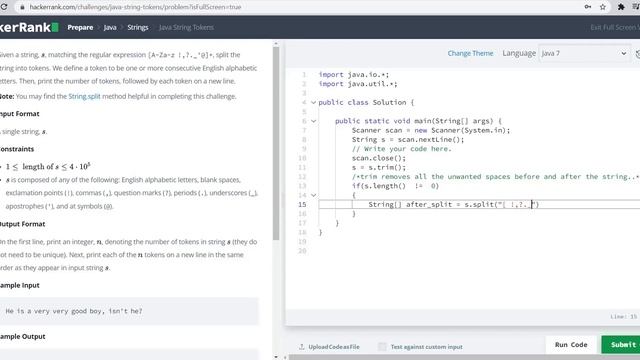The height and width of the screenshot is (360, 640).
Task: Click the scroll down arrow of problem panel
Action: point(276,357)
